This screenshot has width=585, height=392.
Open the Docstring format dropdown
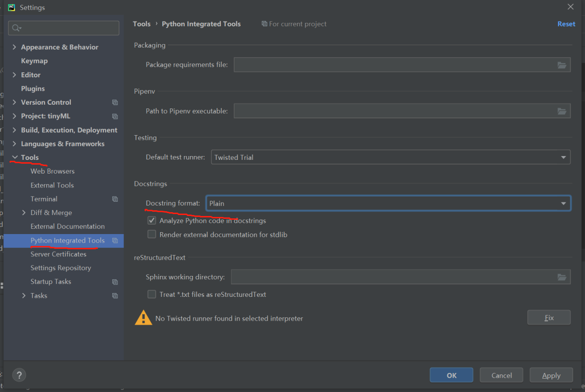click(x=389, y=203)
